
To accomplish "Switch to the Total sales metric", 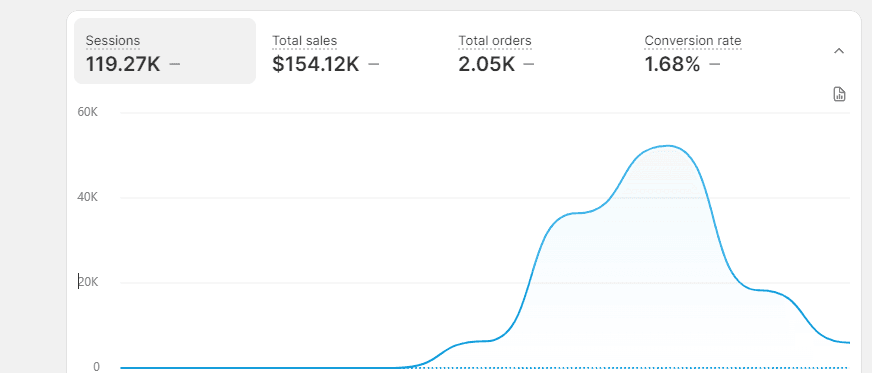I will [x=351, y=51].
